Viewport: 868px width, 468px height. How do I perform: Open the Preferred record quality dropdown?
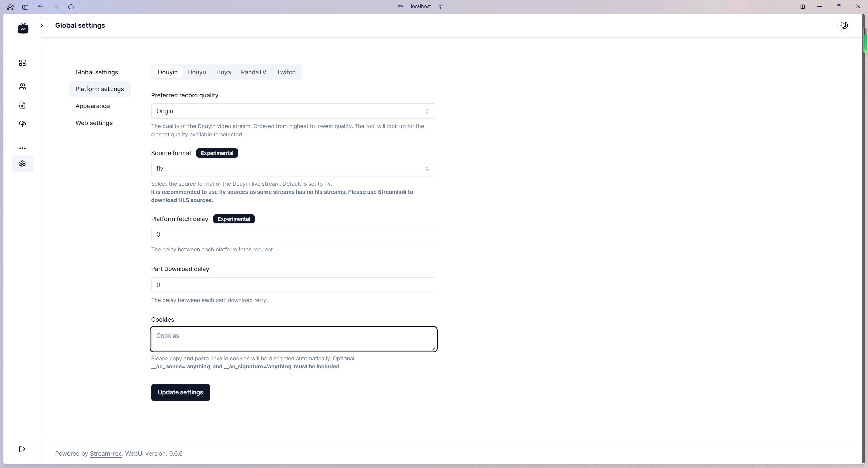[293, 111]
